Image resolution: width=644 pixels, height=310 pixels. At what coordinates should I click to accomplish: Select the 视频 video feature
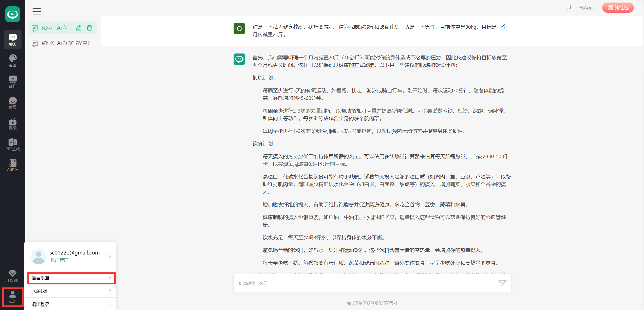(12, 124)
